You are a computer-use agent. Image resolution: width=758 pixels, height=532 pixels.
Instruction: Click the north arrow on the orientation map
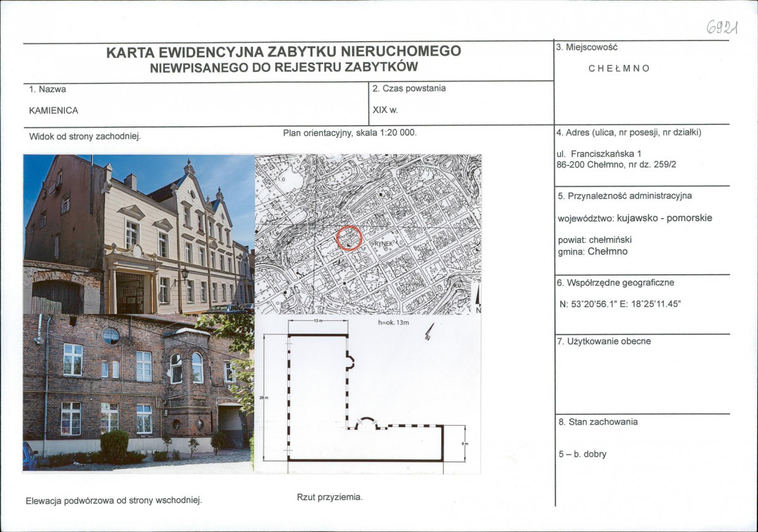coord(477,299)
